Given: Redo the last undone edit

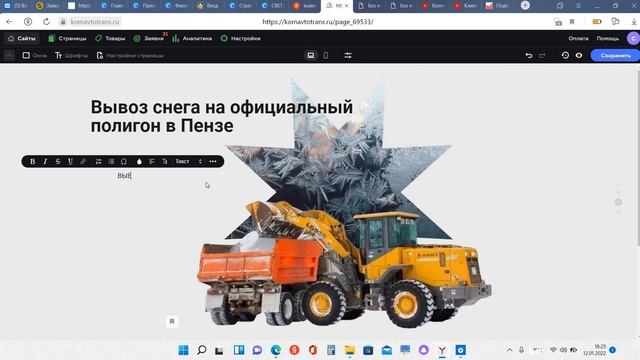Looking at the screenshot, I should click(x=542, y=56).
